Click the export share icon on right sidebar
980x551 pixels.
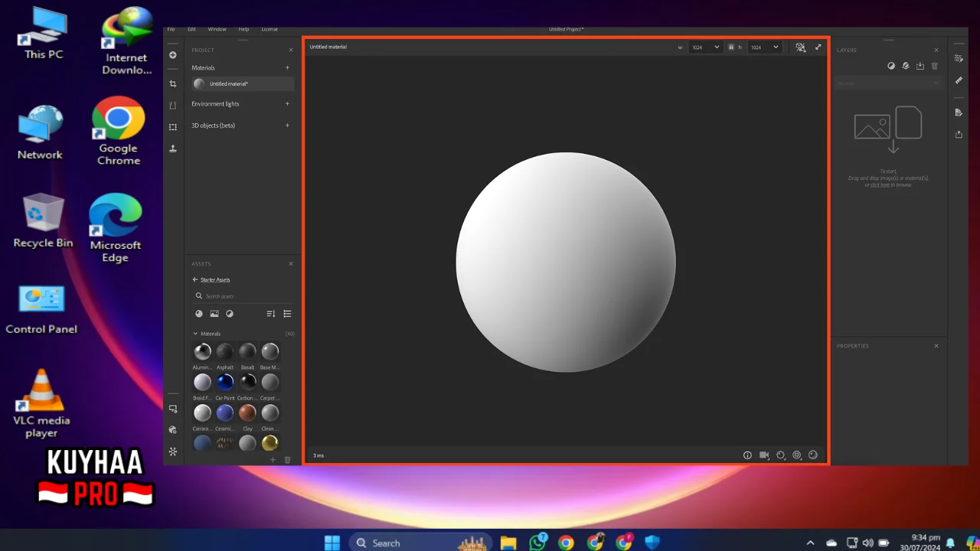[959, 135]
